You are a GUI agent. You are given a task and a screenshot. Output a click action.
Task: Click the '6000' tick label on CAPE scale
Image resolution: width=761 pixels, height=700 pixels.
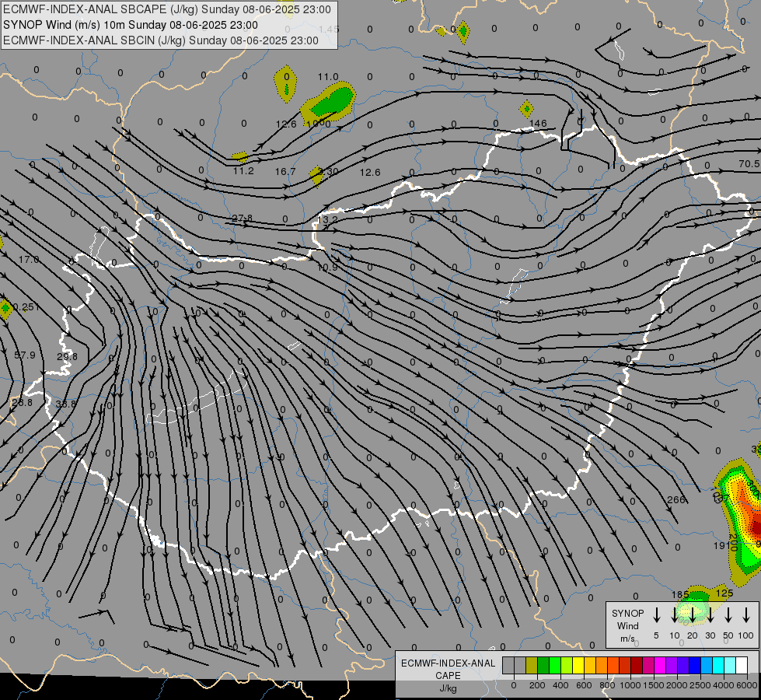tap(747, 685)
